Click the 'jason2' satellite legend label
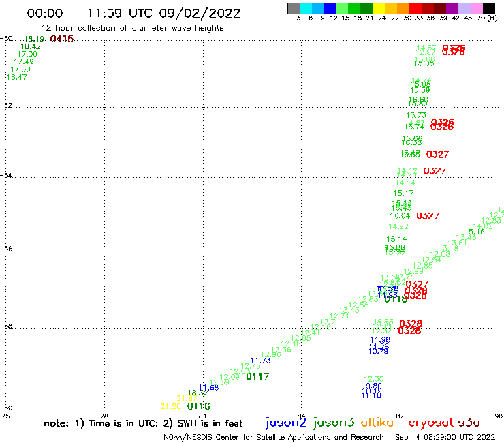The image size is (504, 443). (x=286, y=423)
